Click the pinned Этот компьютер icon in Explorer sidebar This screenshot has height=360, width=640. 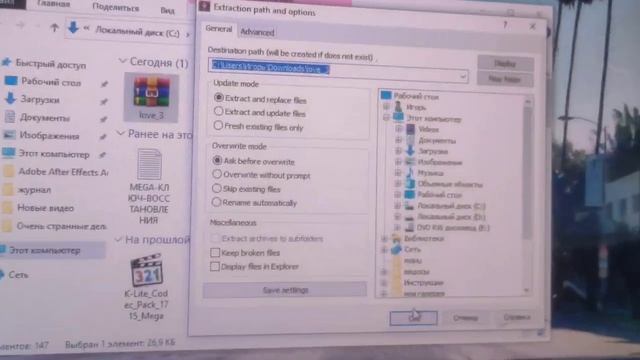coord(9,153)
